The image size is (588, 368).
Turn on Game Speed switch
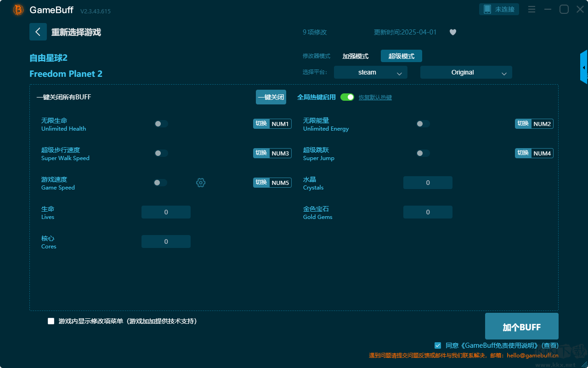pos(160,183)
